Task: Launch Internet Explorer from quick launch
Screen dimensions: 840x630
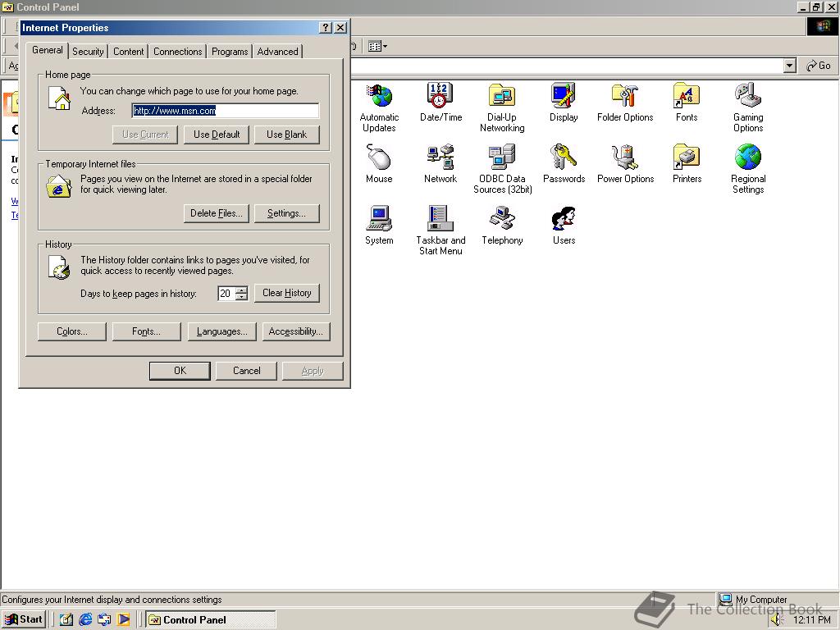Action: (x=85, y=619)
